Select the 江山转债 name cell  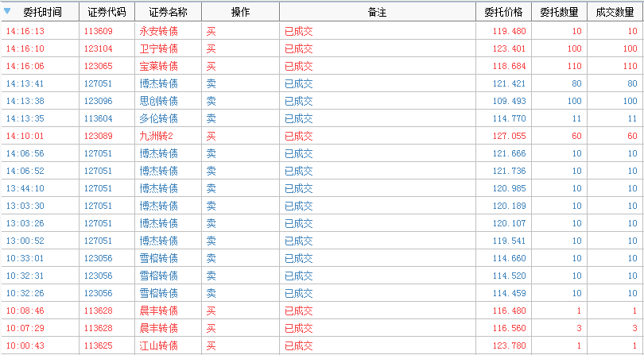pos(158,346)
